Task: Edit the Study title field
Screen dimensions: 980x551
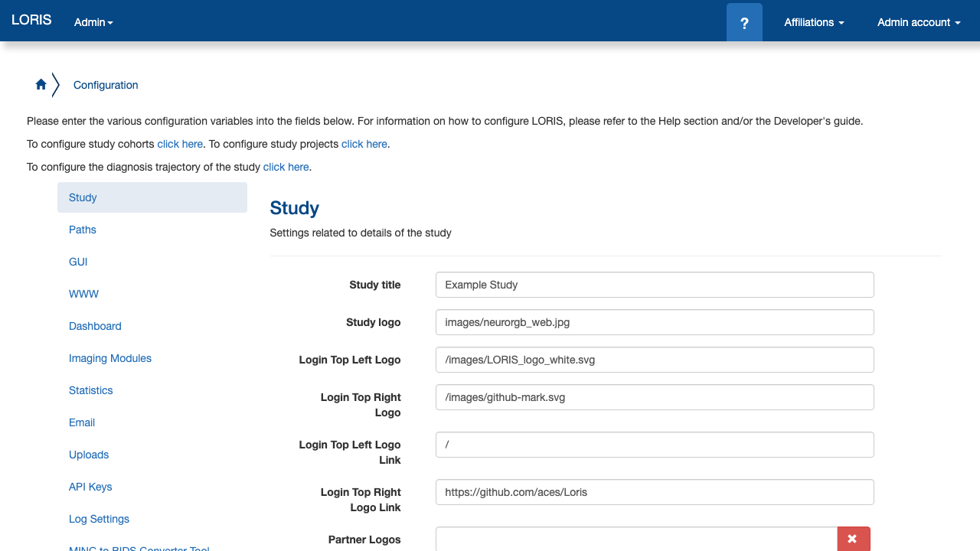Action: (655, 285)
